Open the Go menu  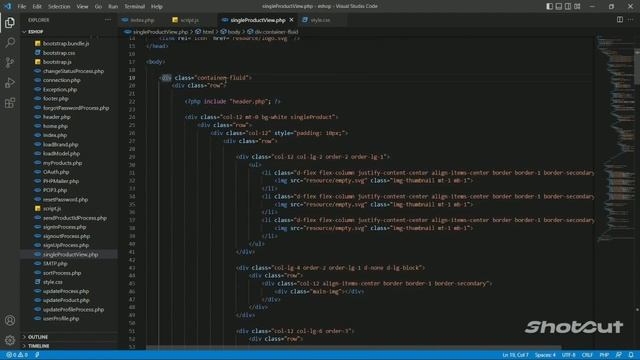(x=98, y=7)
